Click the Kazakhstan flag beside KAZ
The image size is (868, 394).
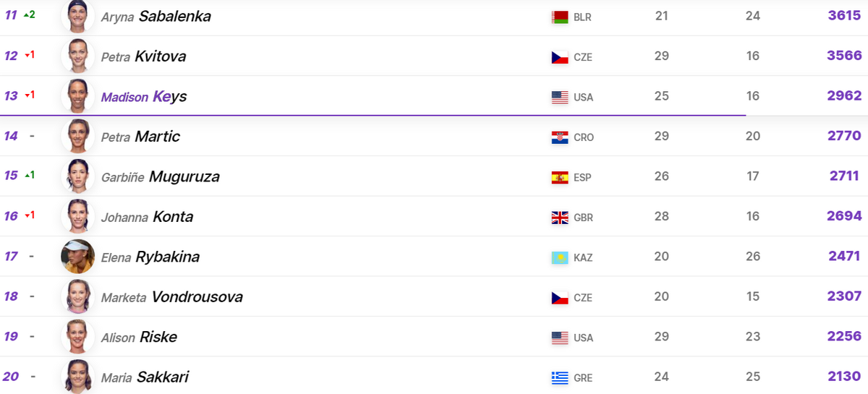(560, 257)
